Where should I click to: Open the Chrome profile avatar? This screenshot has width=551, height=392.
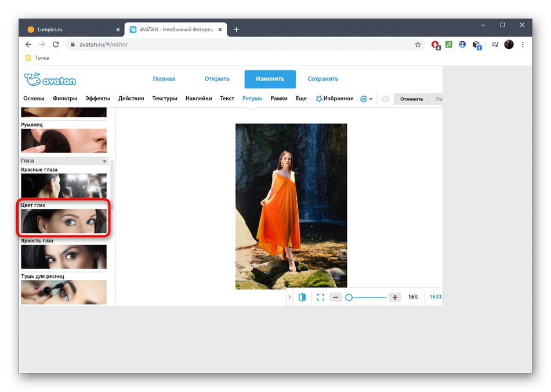(x=509, y=44)
